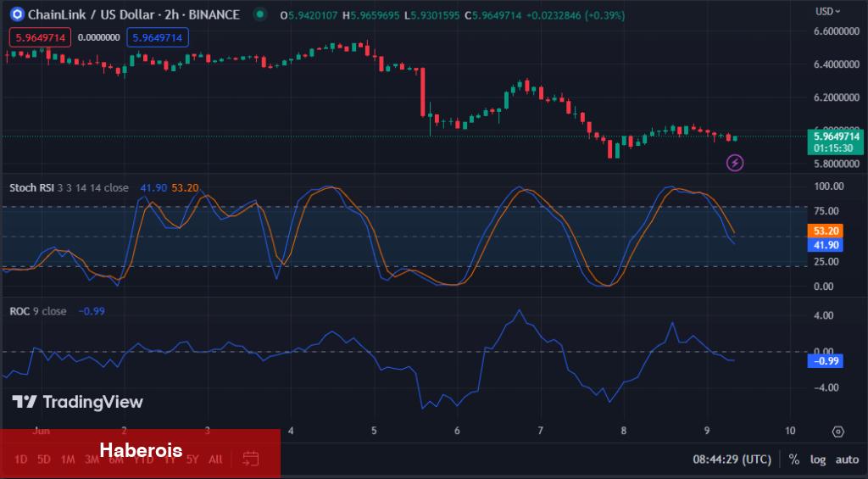Image resolution: width=868 pixels, height=479 pixels.
Task: Click date label 10 on time axis
Action: click(x=790, y=431)
